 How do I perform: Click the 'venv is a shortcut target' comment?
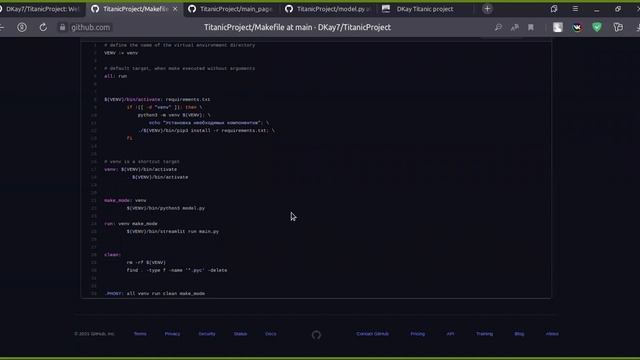[142, 162]
